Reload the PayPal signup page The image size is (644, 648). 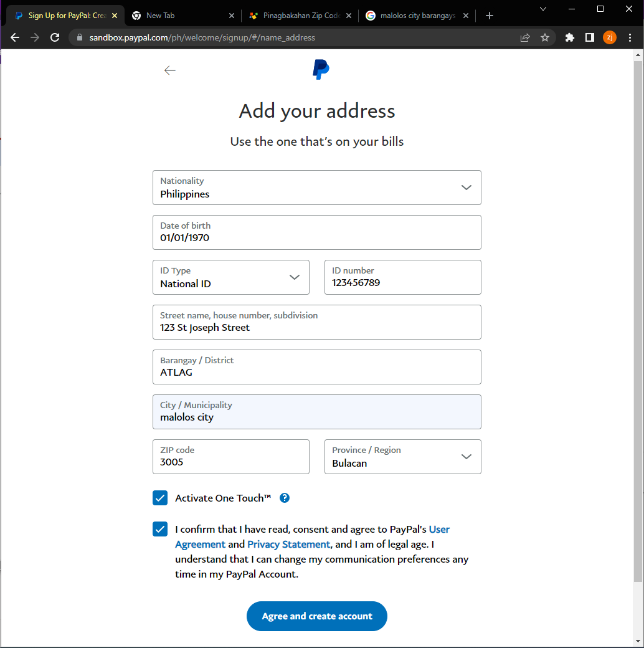pyautogui.click(x=55, y=37)
